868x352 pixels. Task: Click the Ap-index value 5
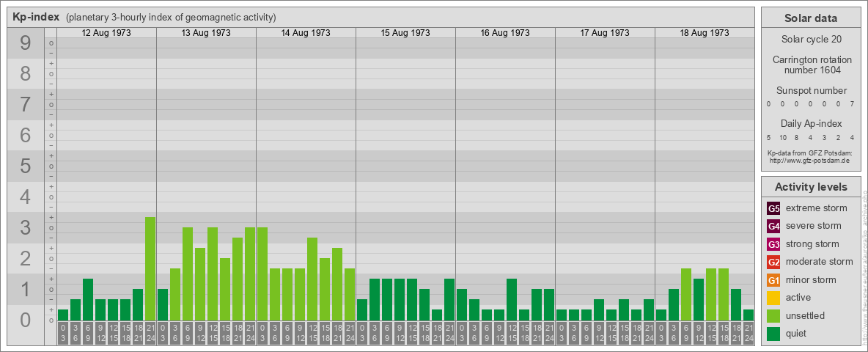coord(769,137)
